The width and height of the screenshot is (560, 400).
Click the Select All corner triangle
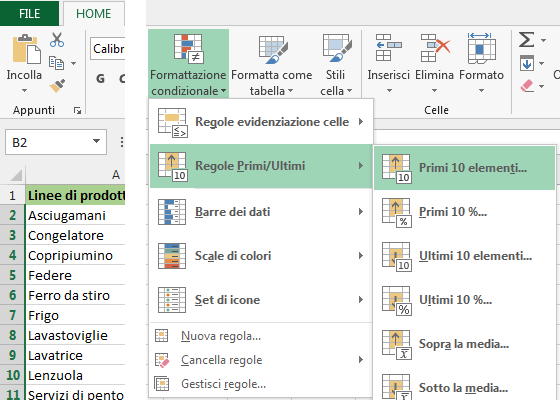tap(16, 175)
